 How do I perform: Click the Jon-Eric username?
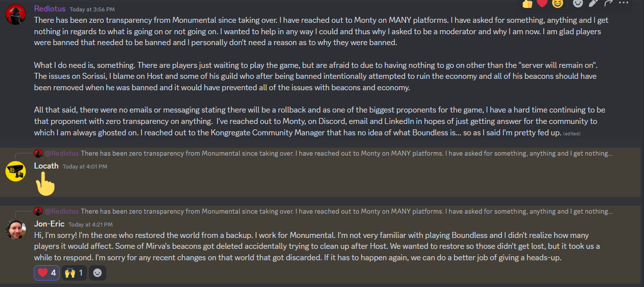click(49, 224)
